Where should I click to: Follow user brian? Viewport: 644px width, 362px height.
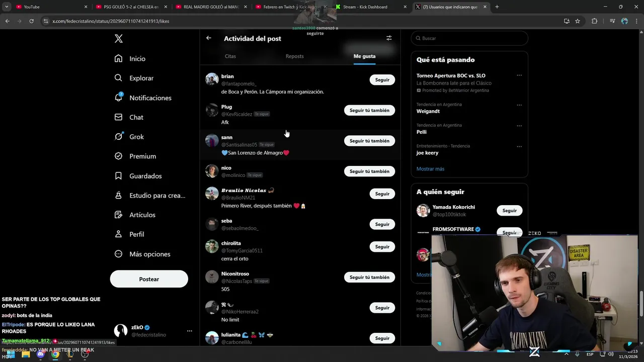pos(382,80)
